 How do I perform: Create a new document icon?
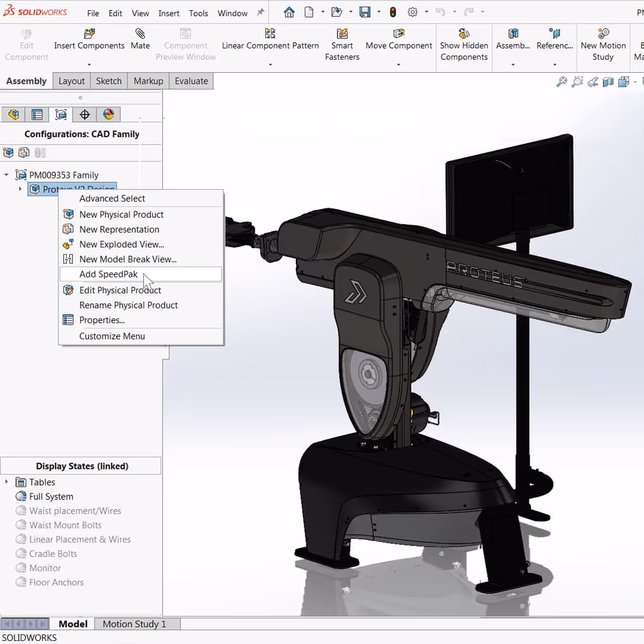tap(309, 13)
